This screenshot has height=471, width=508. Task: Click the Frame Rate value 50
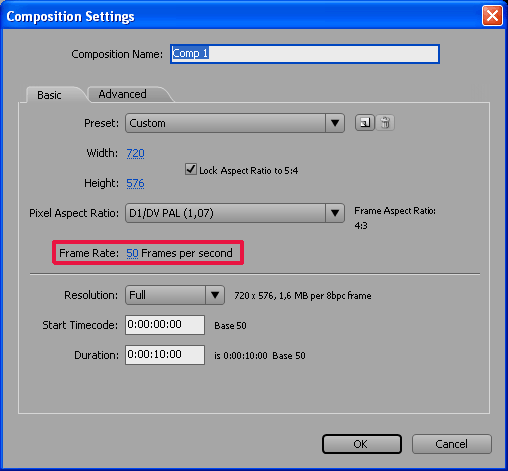[132, 253]
